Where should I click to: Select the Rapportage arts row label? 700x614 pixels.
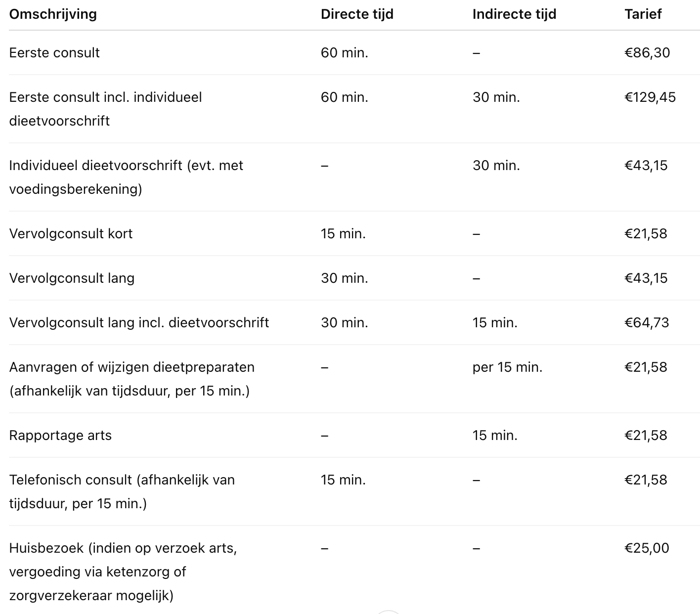[x=60, y=435]
